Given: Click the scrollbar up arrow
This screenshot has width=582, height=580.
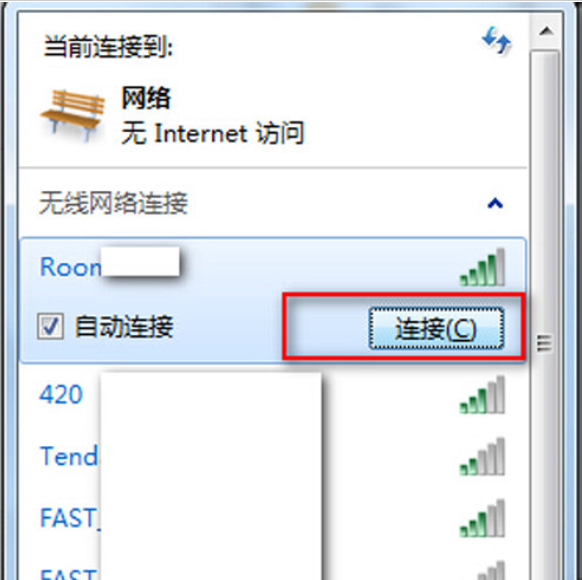Looking at the screenshot, I should (x=546, y=31).
